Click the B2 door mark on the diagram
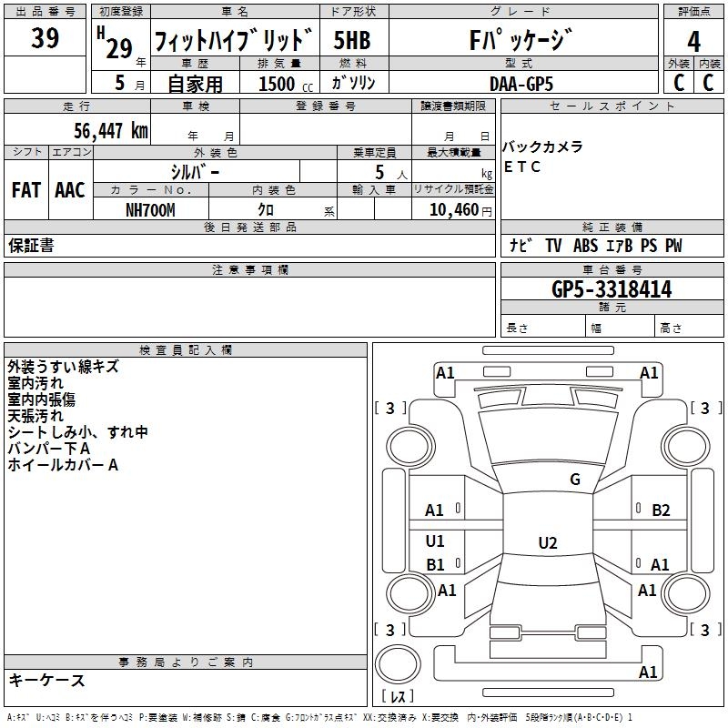The height and width of the screenshot is (728, 728). coord(661,511)
